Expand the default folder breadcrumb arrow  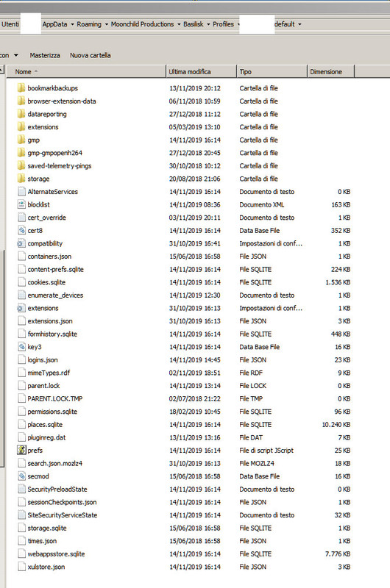[299, 24]
